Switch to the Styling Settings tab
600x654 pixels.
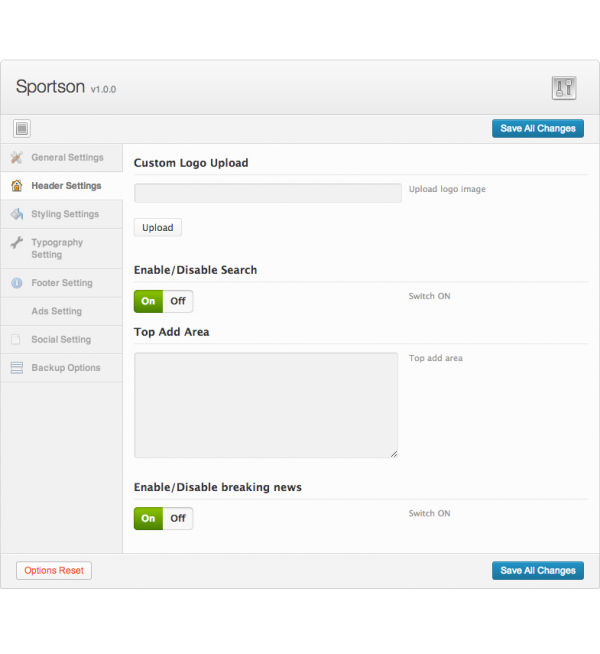point(65,214)
